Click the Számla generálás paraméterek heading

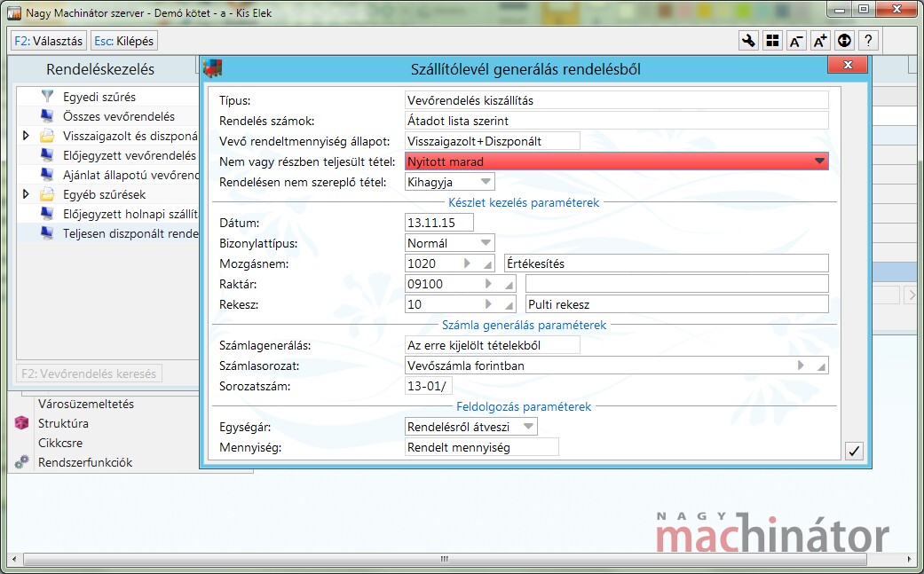coord(524,325)
